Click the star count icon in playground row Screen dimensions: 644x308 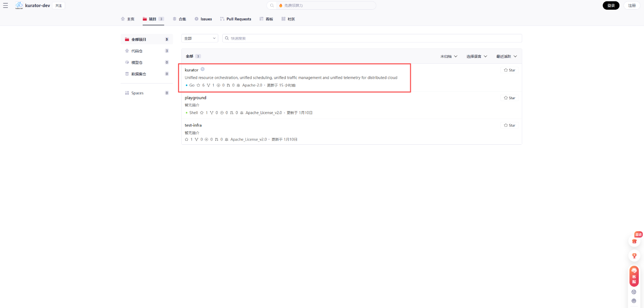(x=202, y=113)
